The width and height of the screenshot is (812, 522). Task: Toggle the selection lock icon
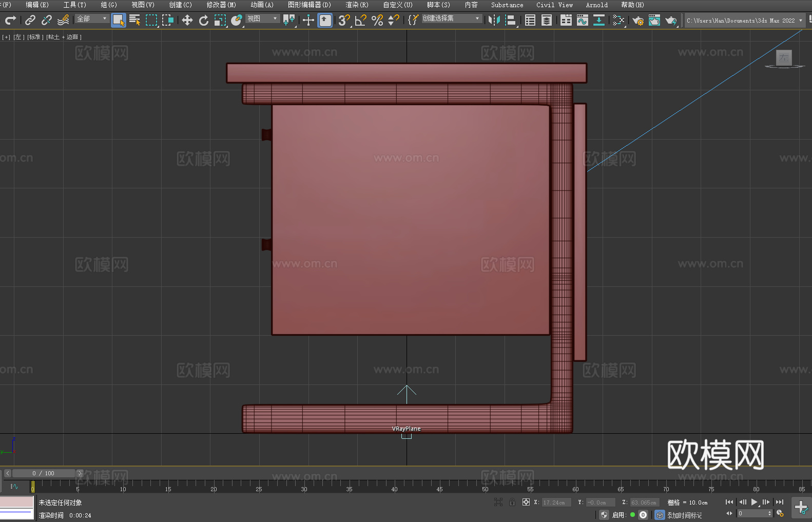(x=512, y=502)
